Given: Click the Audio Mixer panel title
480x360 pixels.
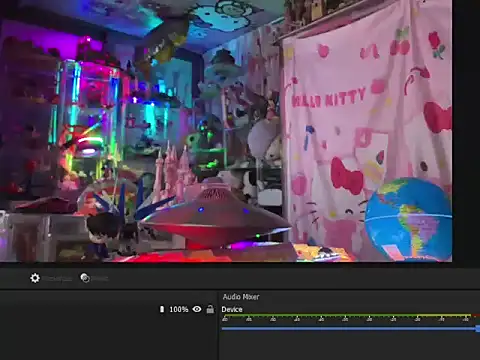Looking at the screenshot, I should tap(241, 297).
